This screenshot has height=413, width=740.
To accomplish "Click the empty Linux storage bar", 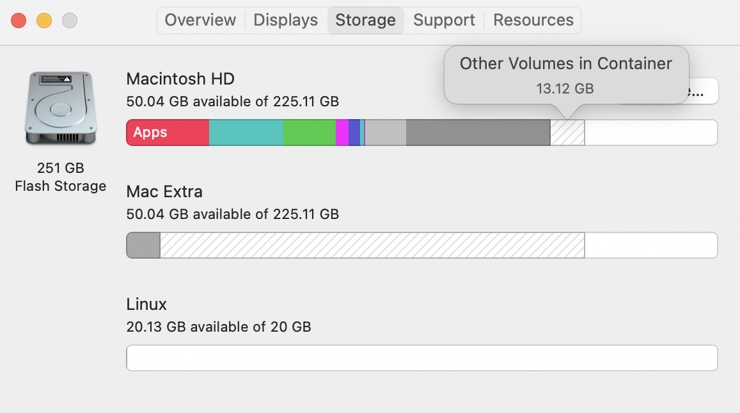I will 422,358.
